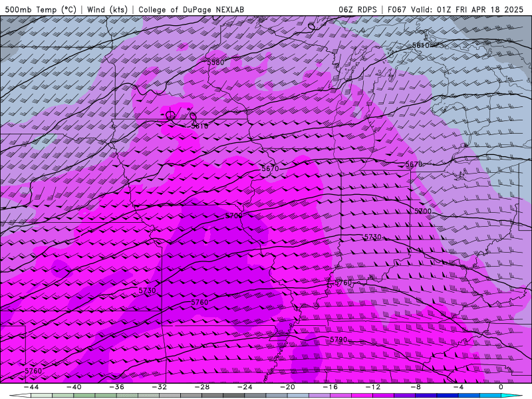This screenshot has height=399, width=532.
Task: Click the '5760' contour label nearest the '-44' tick
Action: 33,371
